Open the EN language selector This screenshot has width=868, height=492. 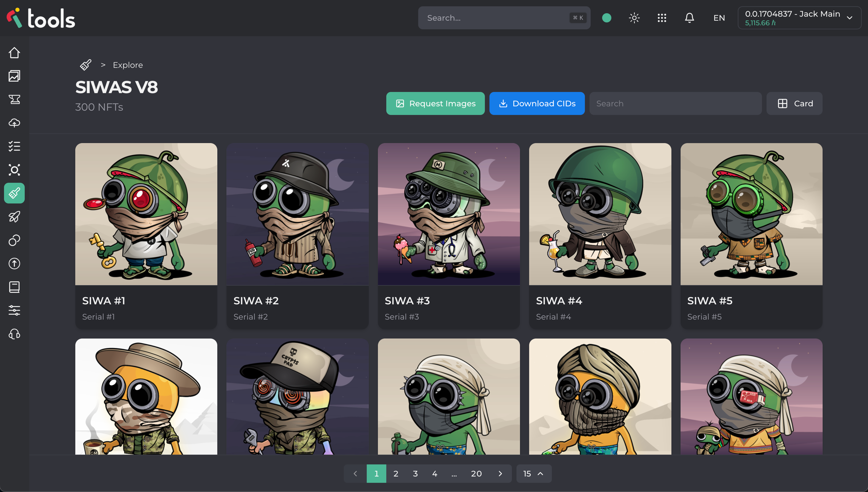719,18
